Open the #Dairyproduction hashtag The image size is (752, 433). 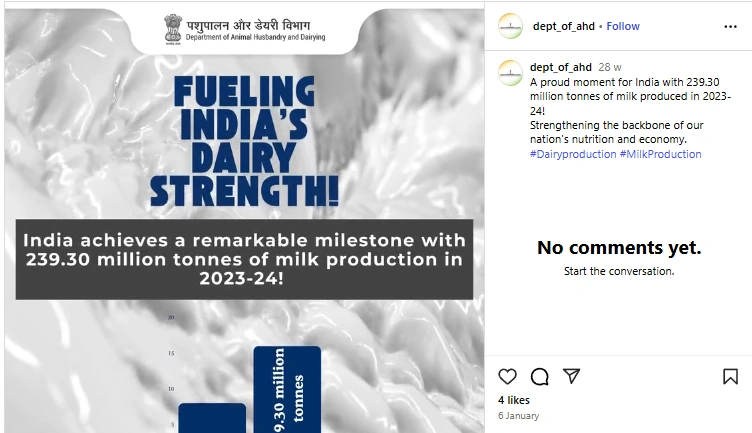(573, 154)
